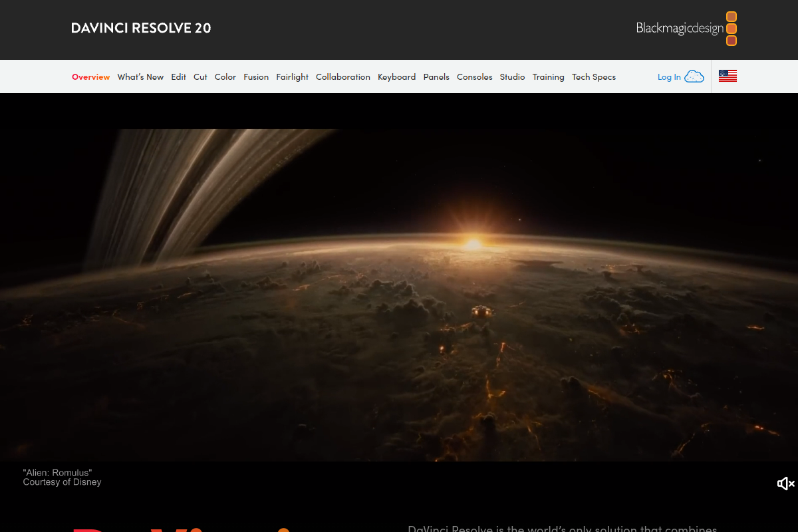Screen dimensions: 798x532
Task: Open the Studio section
Action: pyautogui.click(x=512, y=76)
